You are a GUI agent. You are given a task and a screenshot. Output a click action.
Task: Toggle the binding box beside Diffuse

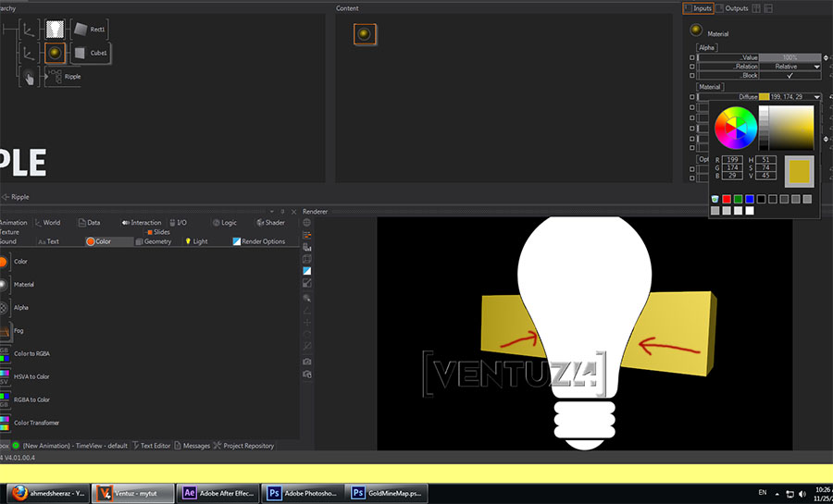point(692,97)
